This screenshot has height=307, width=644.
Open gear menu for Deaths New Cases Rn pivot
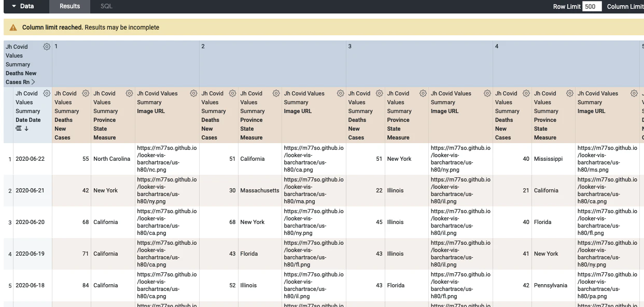coord(47,47)
